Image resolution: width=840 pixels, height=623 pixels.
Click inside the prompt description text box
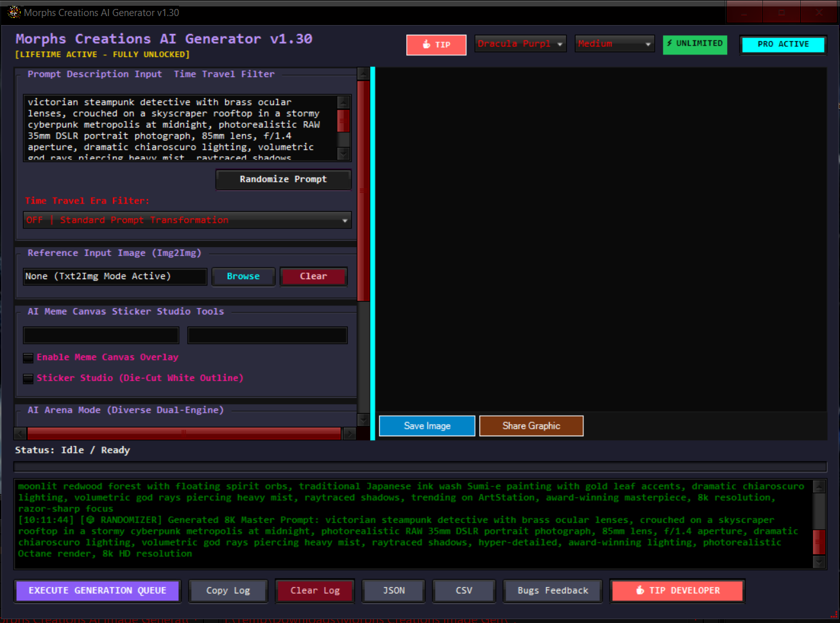pos(180,128)
